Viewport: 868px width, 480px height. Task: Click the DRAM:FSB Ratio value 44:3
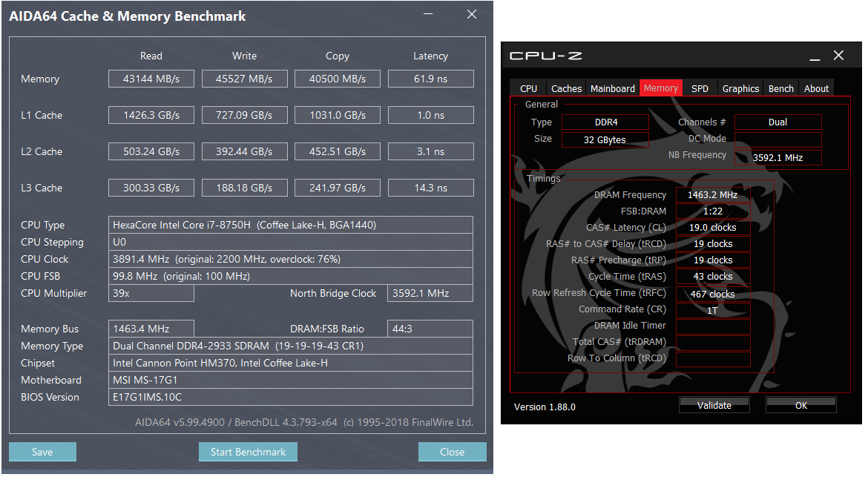pos(430,329)
